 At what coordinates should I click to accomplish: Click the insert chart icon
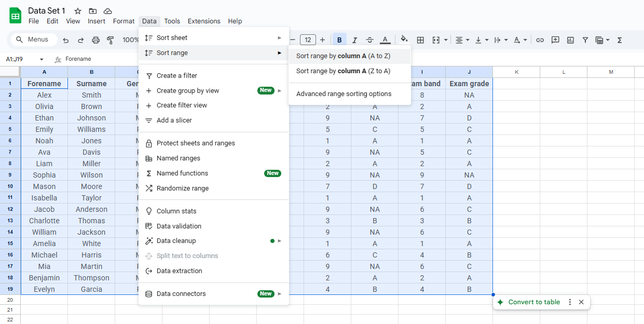[x=570, y=40]
